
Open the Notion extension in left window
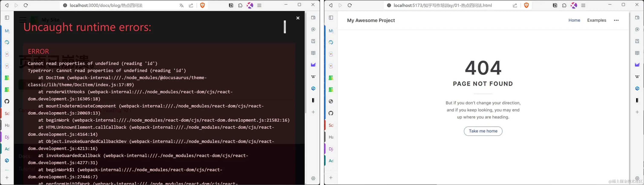pyautogui.click(x=231, y=6)
